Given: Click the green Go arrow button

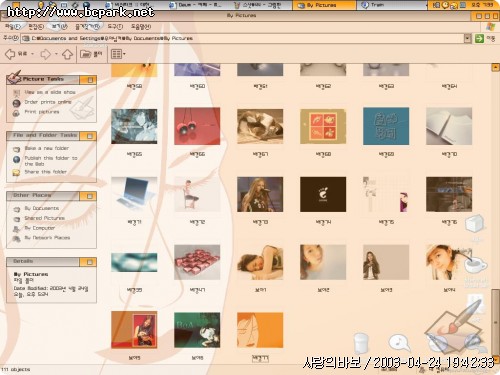Looking at the screenshot, I should tap(479, 38).
